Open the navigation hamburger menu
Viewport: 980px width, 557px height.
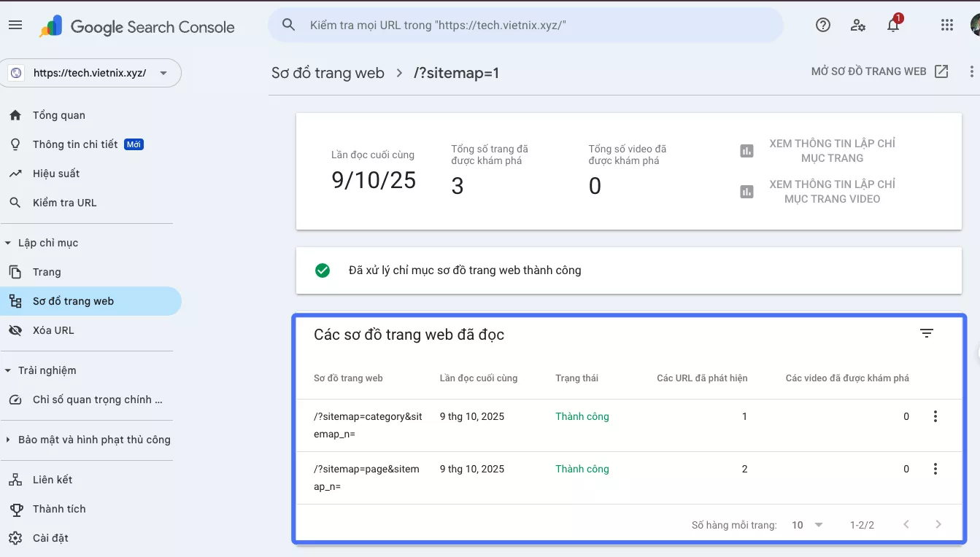click(x=15, y=24)
